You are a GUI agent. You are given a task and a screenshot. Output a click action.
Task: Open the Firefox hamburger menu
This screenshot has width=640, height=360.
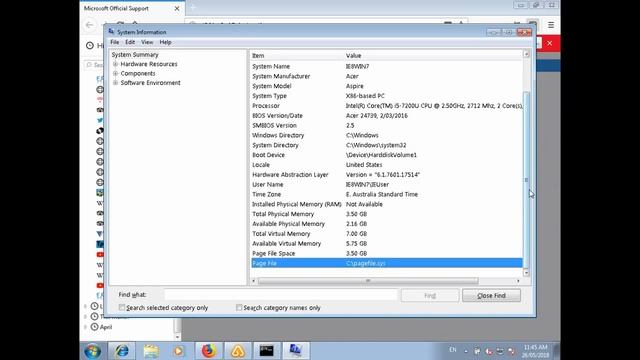(x=551, y=25)
